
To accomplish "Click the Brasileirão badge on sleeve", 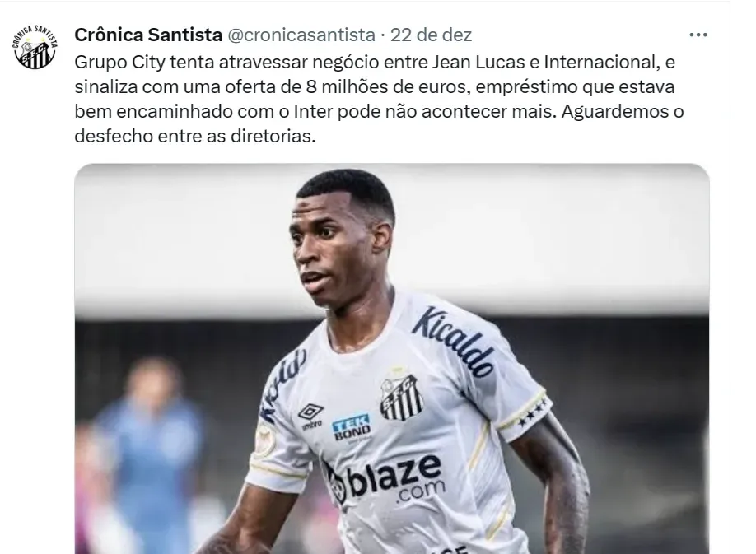I will point(264,440).
